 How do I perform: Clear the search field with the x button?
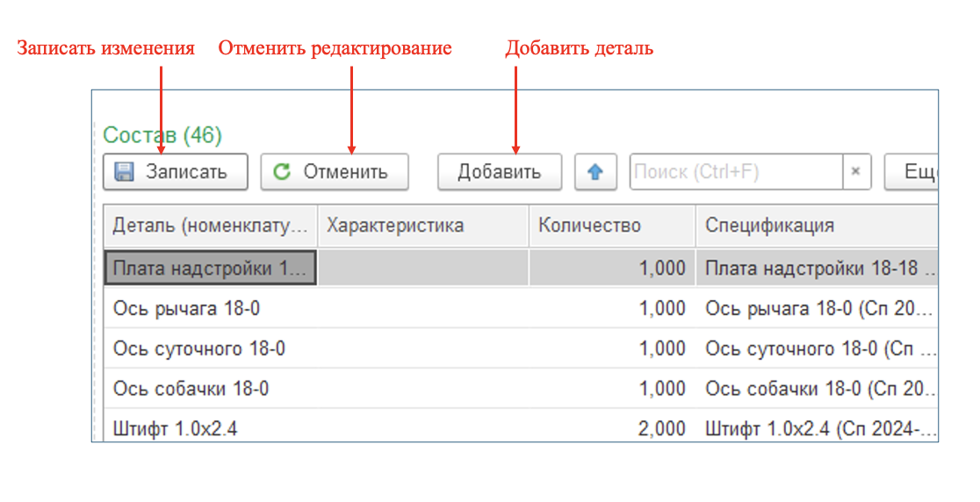tap(855, 172)
